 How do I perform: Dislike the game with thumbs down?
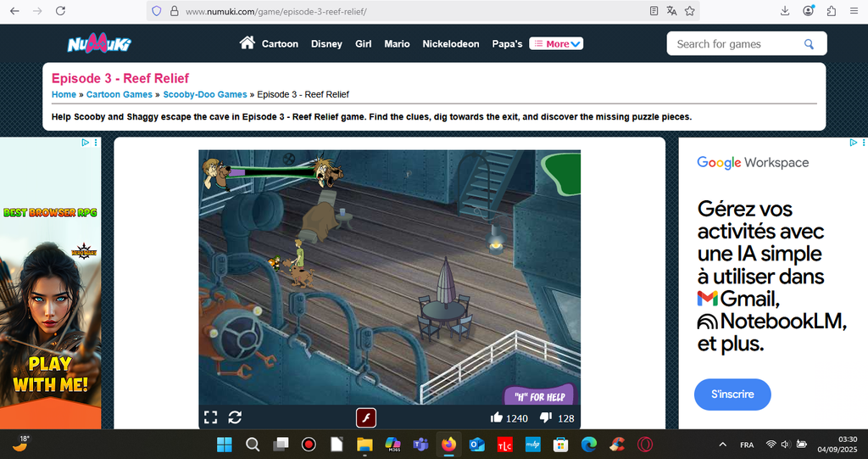(x=546, y=417)
